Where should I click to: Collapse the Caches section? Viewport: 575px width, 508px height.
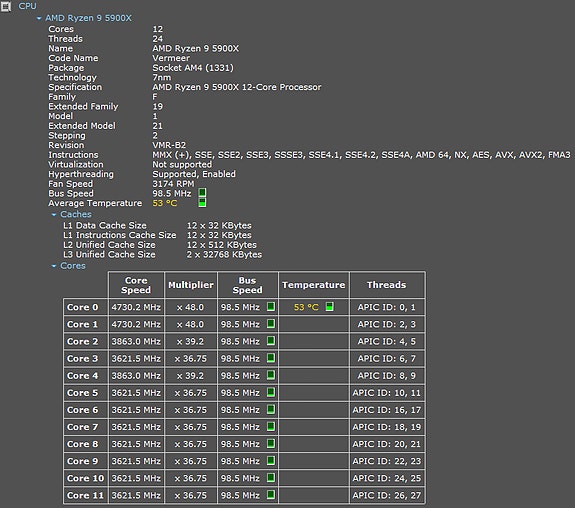pos(54,214)
